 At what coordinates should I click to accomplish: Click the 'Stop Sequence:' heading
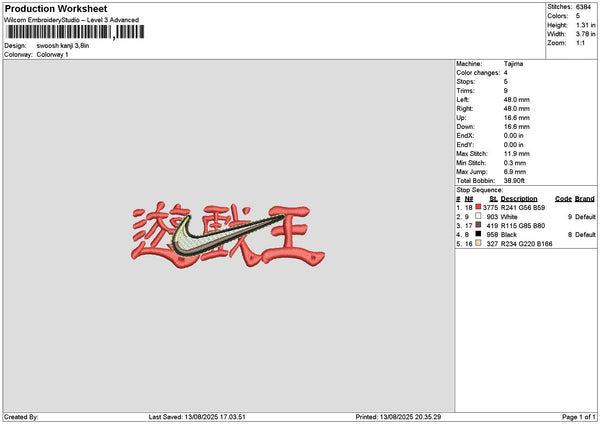pyautogui.click(x=479, y=190)
